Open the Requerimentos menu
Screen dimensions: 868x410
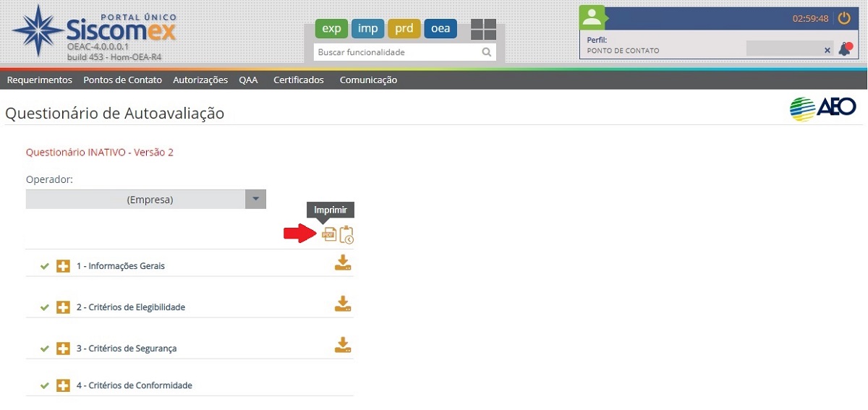(x=40, y=80)
